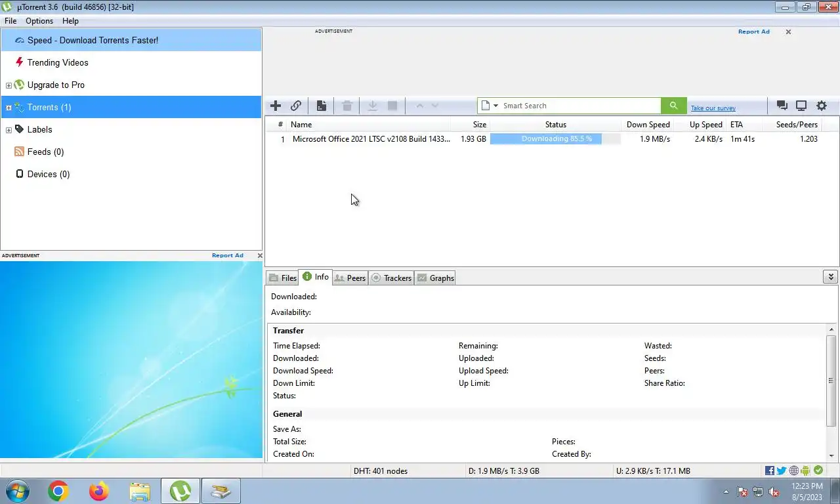Open the Help menu

coord(70,21)
